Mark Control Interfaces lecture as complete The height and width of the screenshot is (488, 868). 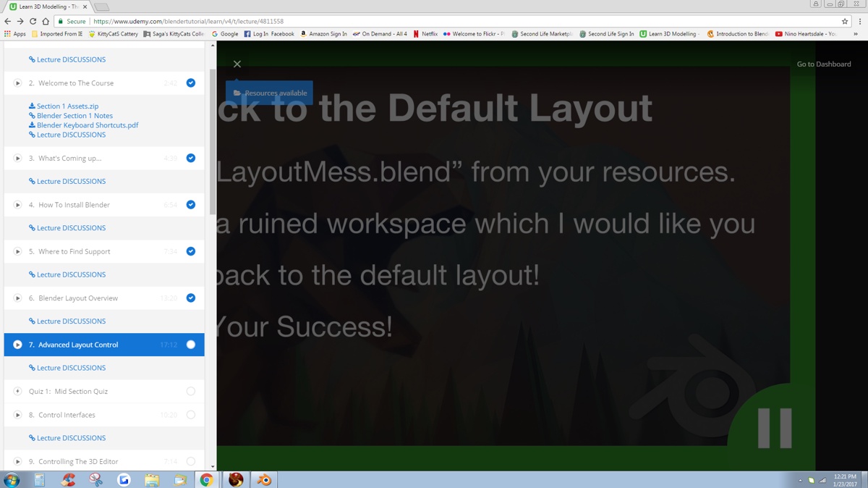pyautogui.click(x=191, y=415)
